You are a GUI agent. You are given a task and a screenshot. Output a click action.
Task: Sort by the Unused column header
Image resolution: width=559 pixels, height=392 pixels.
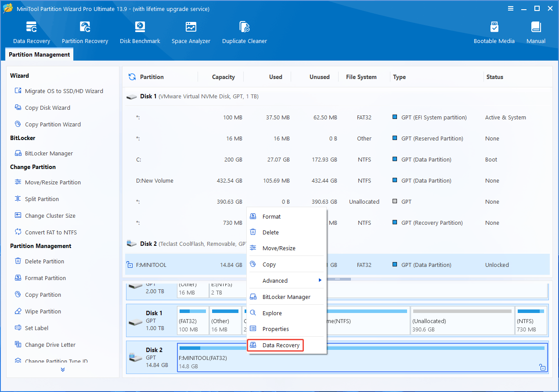(x=319, y=77)
